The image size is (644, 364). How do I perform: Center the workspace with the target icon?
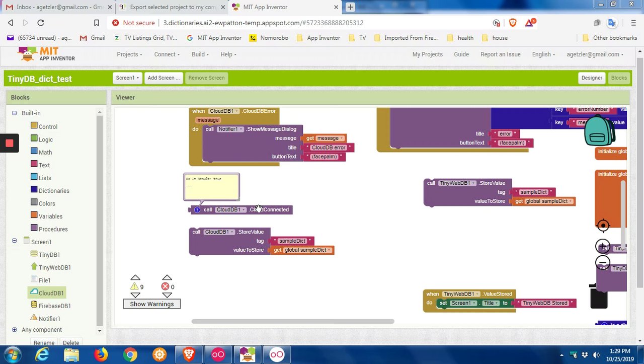(x=603, y=226)
